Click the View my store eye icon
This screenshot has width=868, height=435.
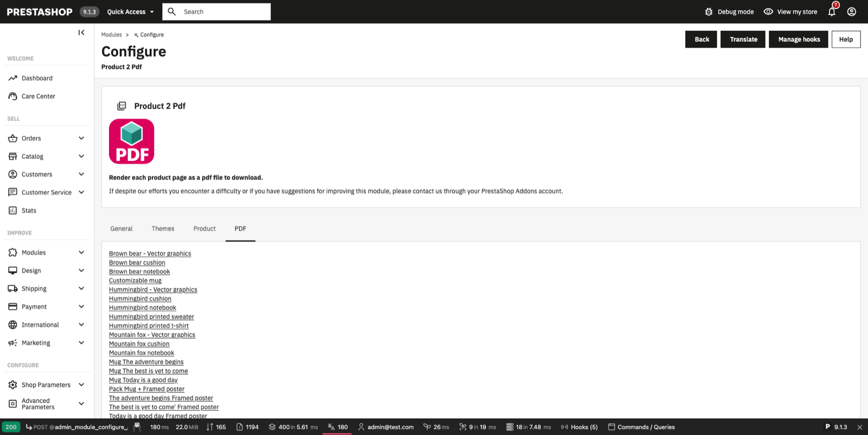coord(768,11)
